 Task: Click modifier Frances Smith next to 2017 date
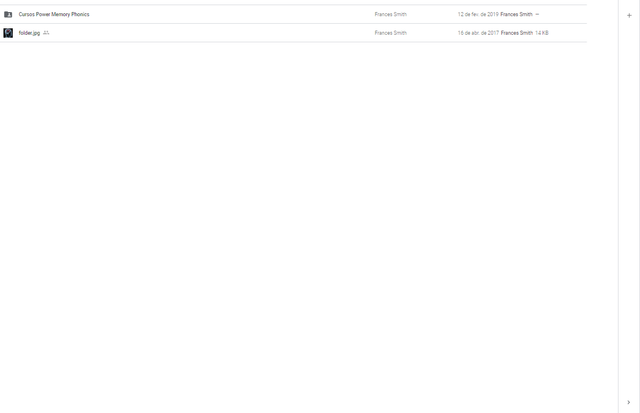[517, 33]
